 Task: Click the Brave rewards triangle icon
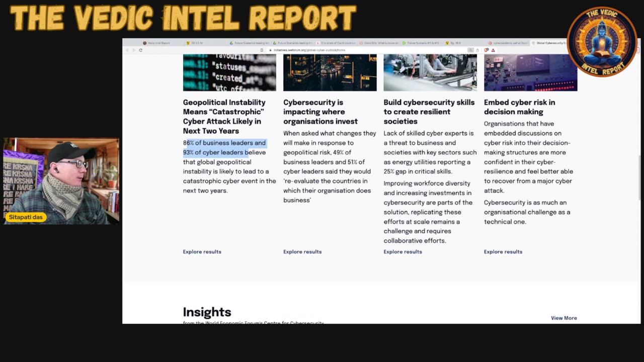pos(493,50)
